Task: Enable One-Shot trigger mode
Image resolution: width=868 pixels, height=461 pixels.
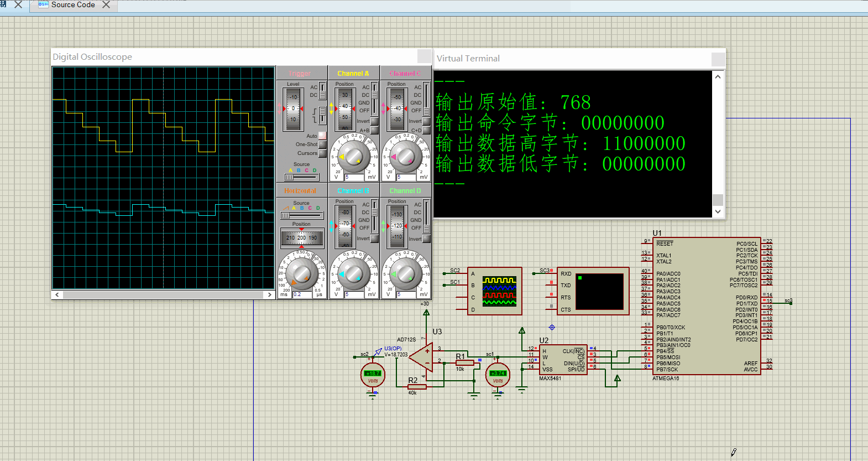Action: click(x=322, y=144)
